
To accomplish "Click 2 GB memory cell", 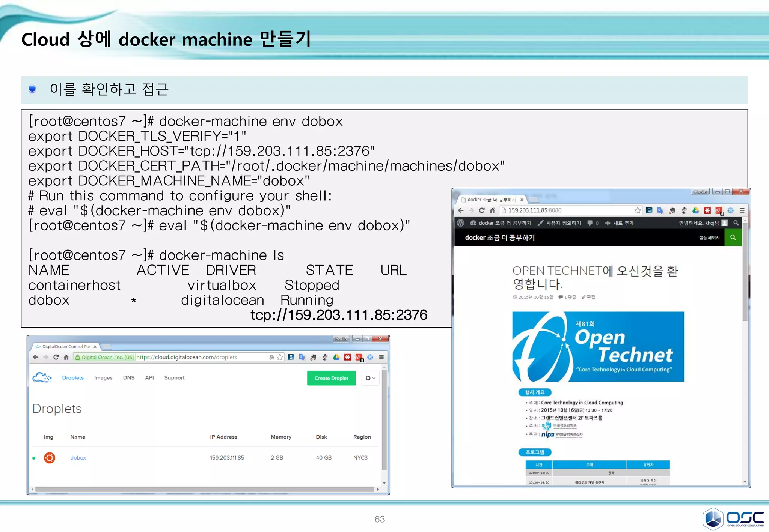I will 277,458.
